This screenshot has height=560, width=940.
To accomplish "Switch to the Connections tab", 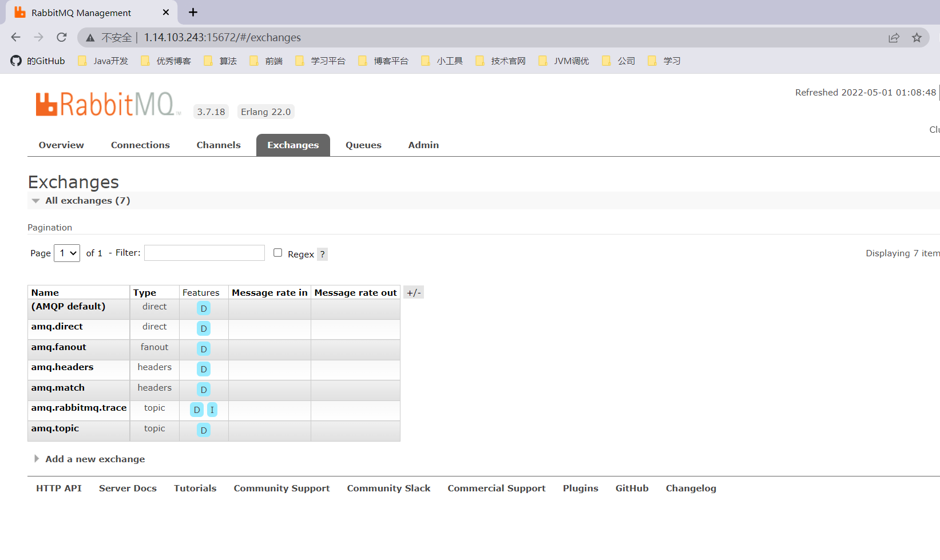I will click(x=140, y=145).
